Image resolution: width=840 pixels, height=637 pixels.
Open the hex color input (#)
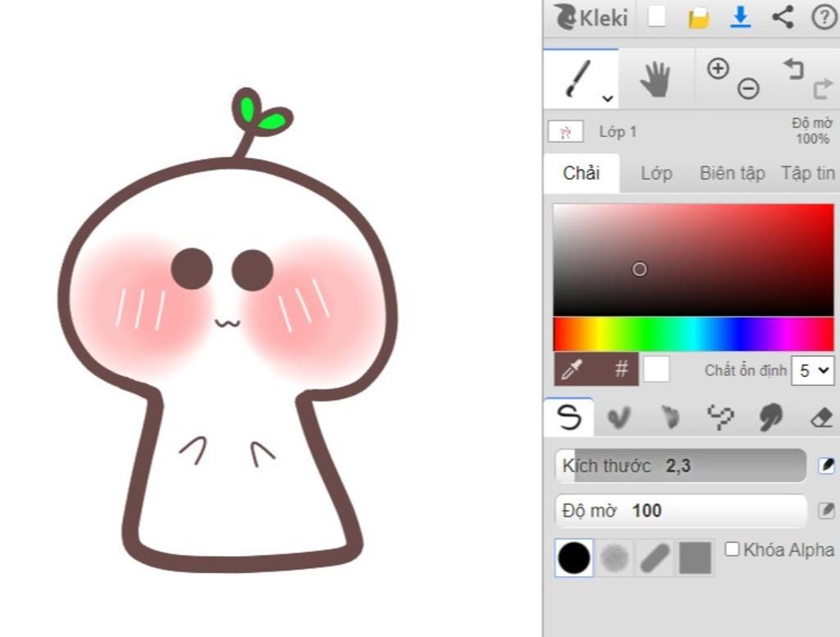click(620, 369)
